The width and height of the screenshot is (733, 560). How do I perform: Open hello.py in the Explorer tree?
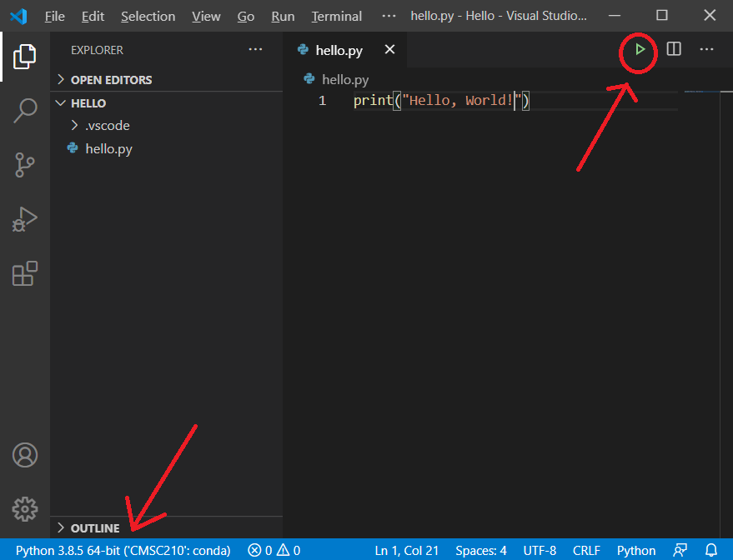tap(167, 148)
